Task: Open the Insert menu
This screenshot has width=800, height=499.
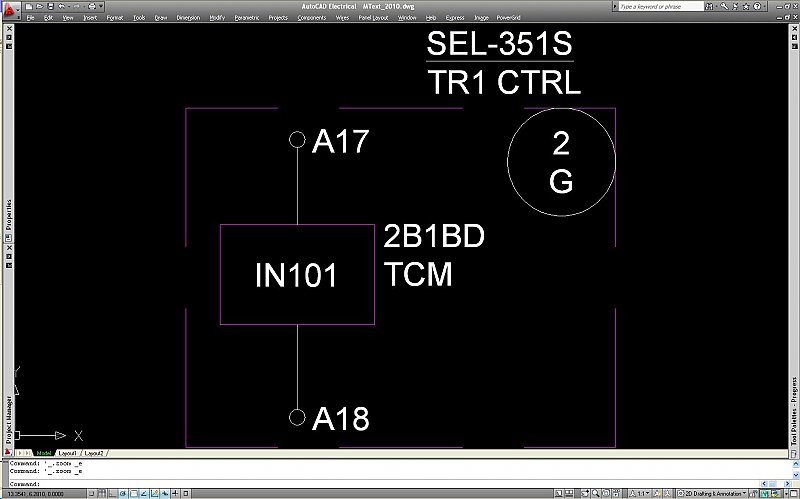Action: 90,18
